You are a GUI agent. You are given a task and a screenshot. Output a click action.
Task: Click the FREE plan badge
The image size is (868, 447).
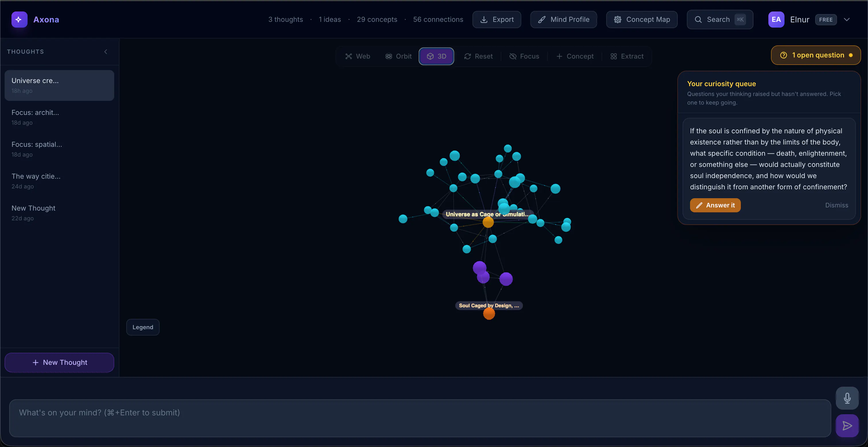click(826, 20)
